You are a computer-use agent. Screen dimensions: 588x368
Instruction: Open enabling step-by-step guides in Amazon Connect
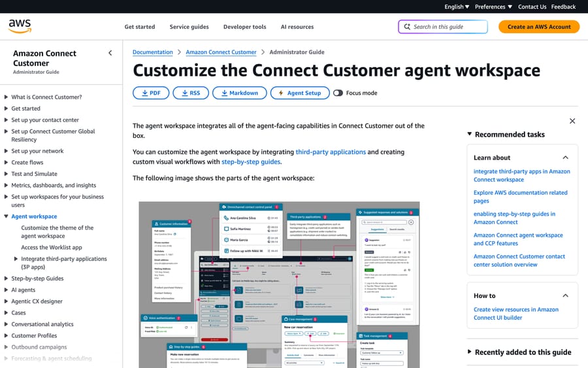[x=515, y=218]
